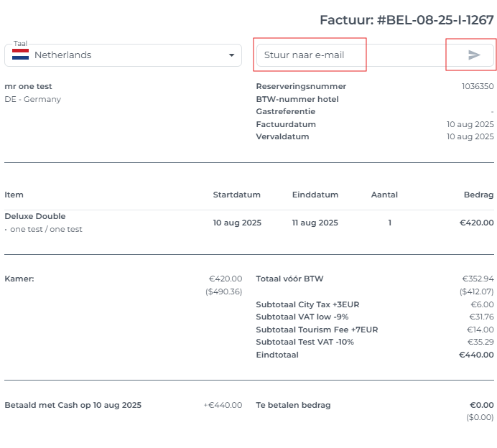Click the 'Factuurdatum' label
The height and width of the screenshot is (448, 497).
pos(285,124)
